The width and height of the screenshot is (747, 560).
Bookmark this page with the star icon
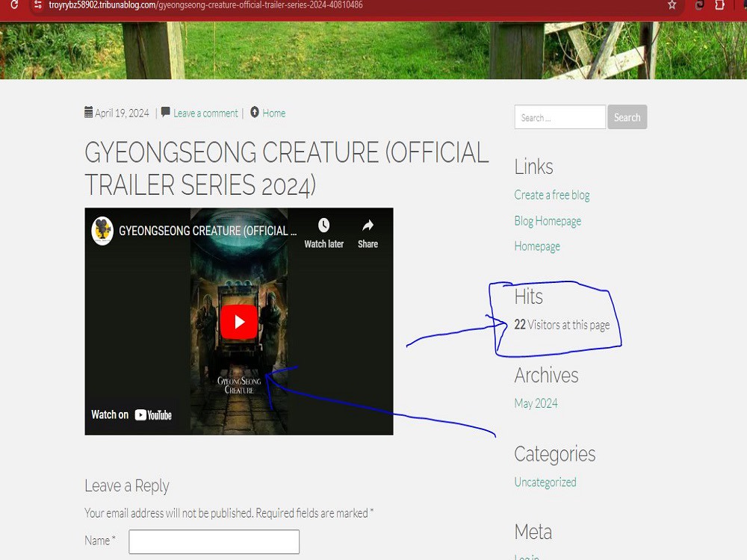pyautogui.click(x=672, y=4)
